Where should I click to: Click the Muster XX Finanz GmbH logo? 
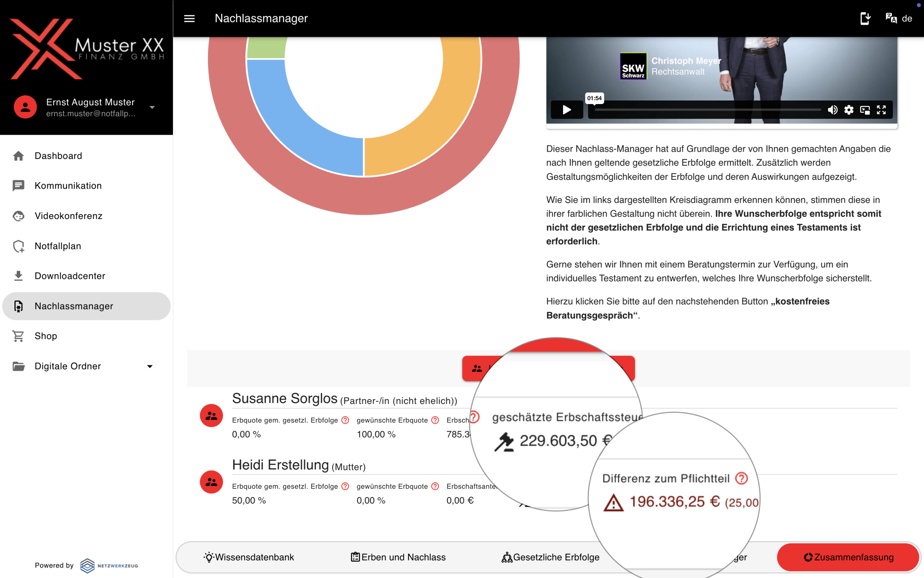point(87,48)
